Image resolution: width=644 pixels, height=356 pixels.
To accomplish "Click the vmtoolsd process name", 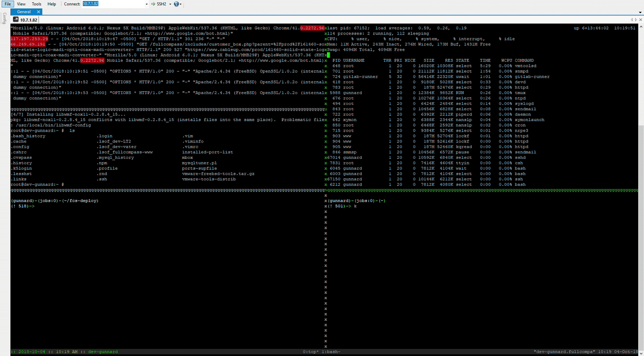I will [525, 66].
